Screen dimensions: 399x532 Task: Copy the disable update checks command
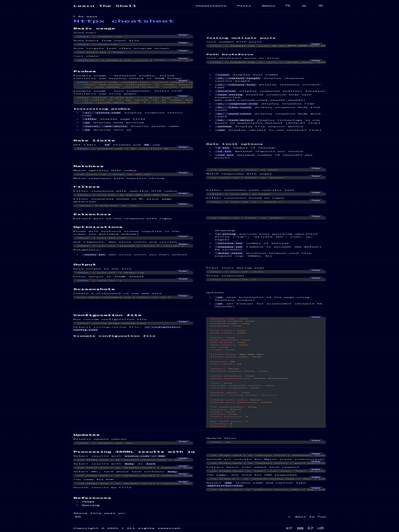click(x=183, y=441)
